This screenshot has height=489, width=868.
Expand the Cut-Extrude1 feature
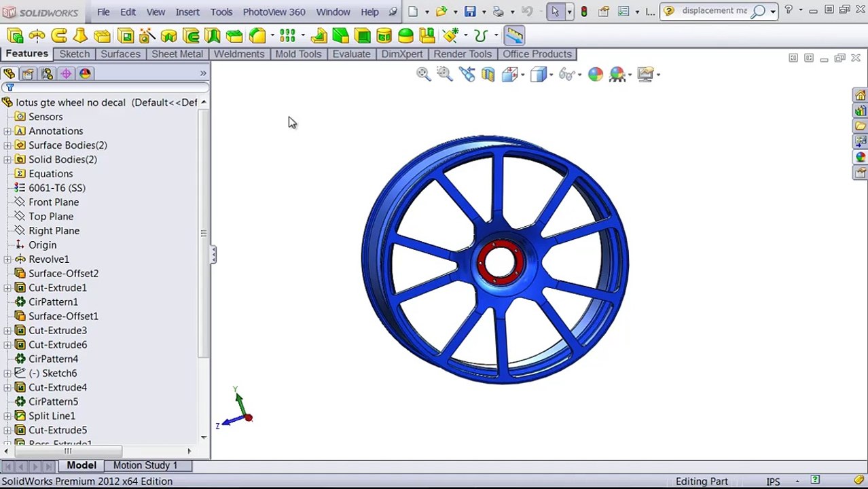point(7,288)
